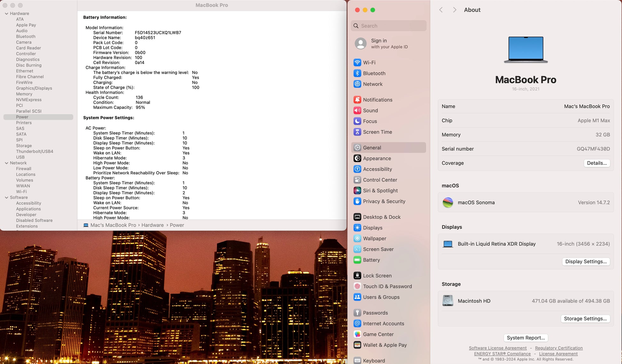Screen dimensions: 622x364
Task: Open Wi-Fi settings via its icon
Action: pyautogui.click(x=357, y=63)
